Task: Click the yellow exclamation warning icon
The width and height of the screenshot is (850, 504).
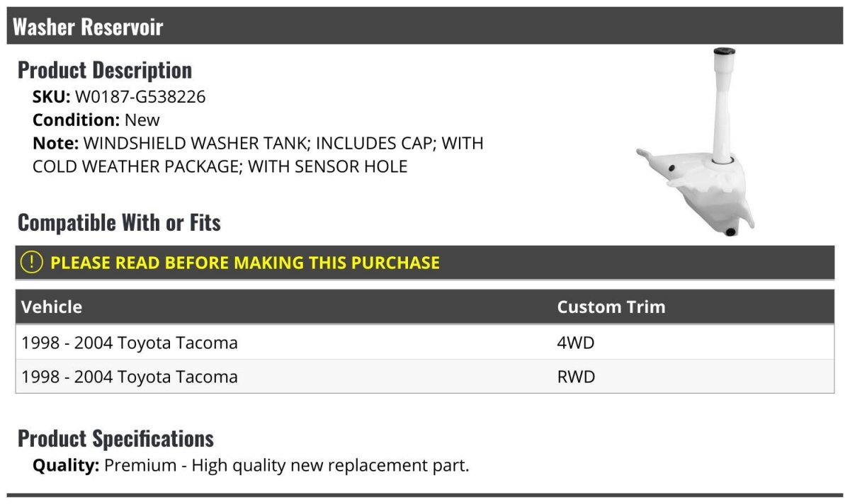Action: click(32, 262)
